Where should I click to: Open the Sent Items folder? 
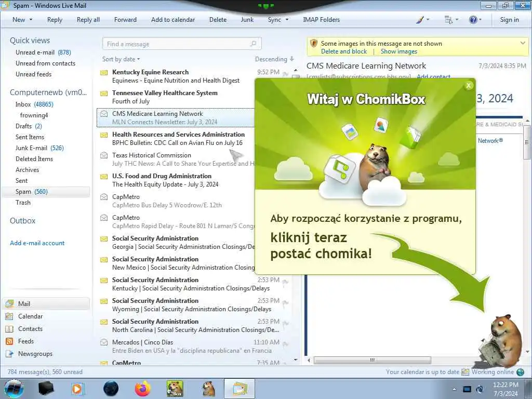pos(30,137)
